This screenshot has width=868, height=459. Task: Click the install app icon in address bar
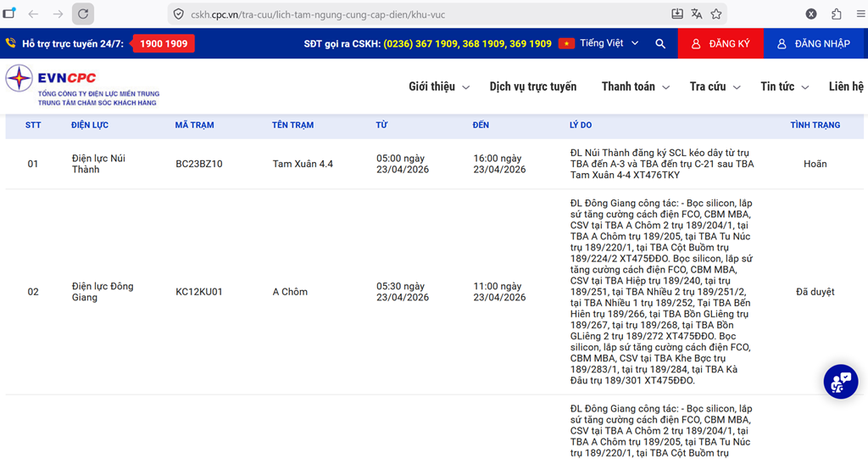(x=677, y=14)
